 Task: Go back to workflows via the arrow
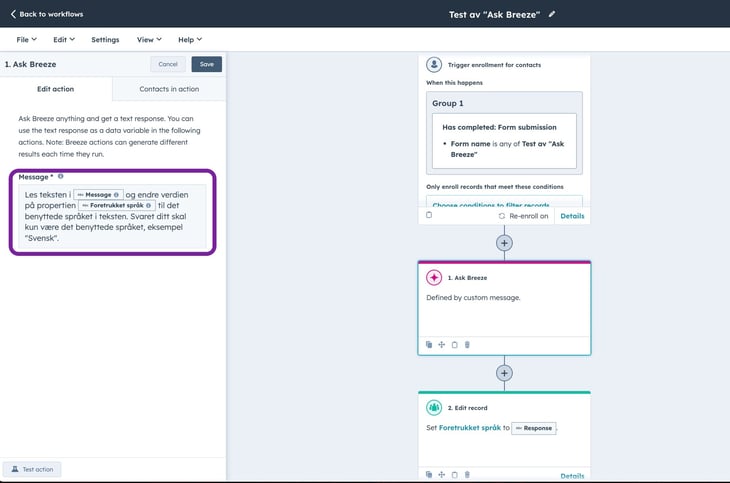pos(13,14)
